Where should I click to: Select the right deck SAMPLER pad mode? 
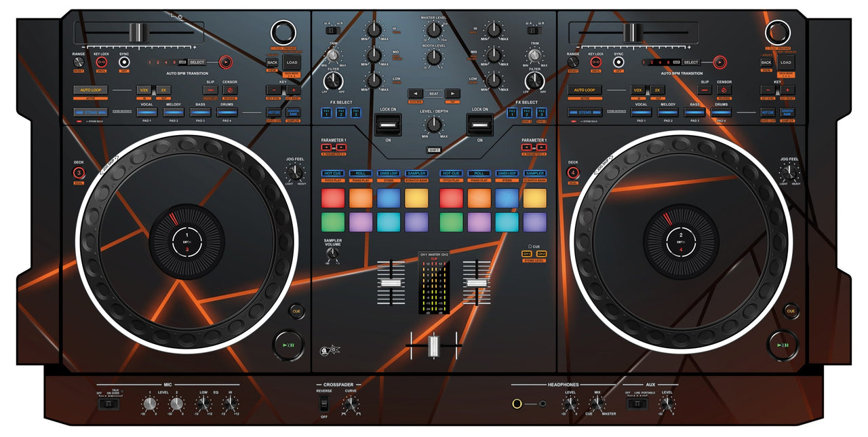pyautogui.click(x=534, y=174)
